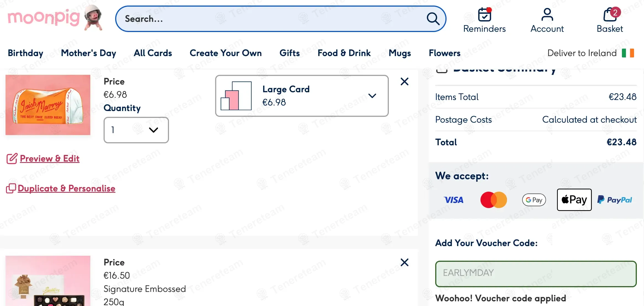Image resolution: width=644 pixels, height=306 pixels.
Task: Open Reminders calendar icon
Action: 484,15
